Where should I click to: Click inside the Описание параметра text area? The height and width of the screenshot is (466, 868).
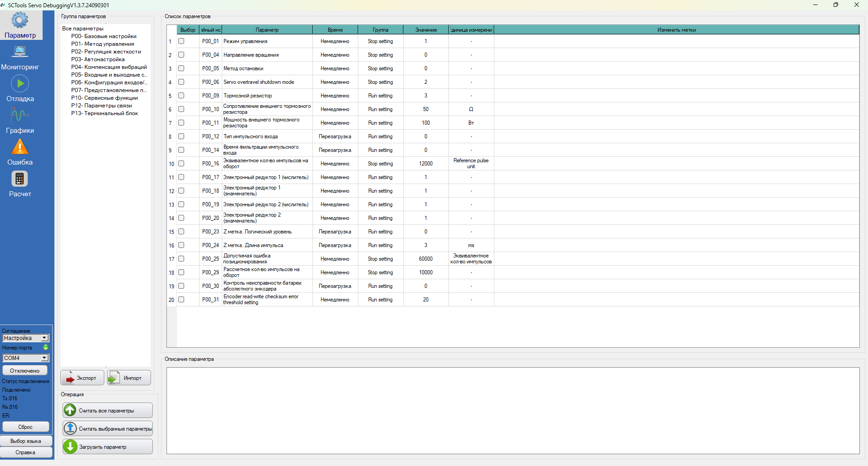tap(513, 411)
